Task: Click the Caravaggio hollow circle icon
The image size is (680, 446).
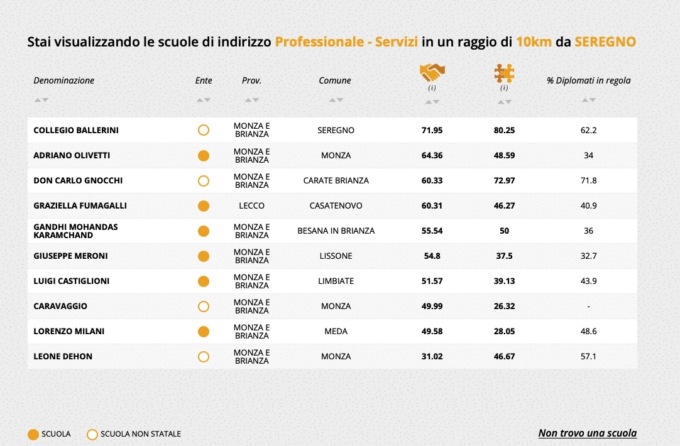Action: tap(203, 306)
